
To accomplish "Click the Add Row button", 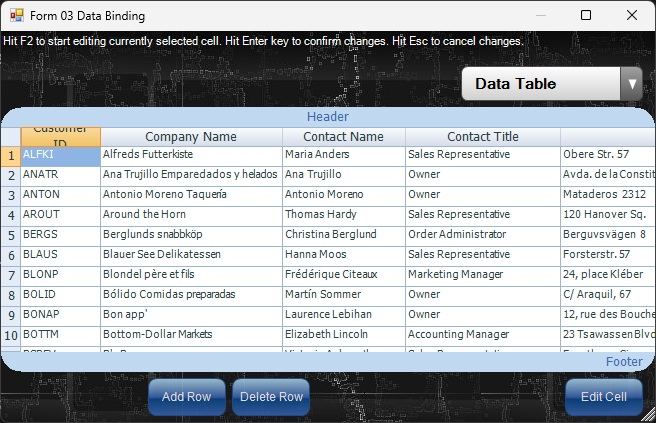I will (x=186, y=397).
